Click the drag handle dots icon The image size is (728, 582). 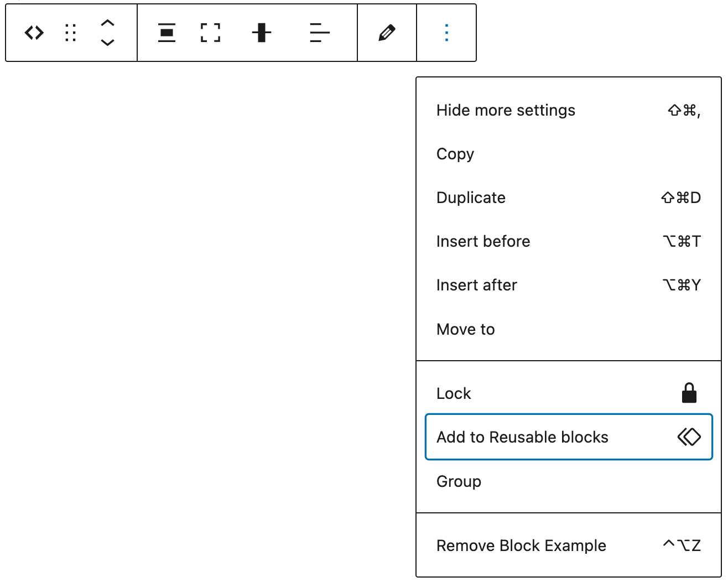[70, 33]
